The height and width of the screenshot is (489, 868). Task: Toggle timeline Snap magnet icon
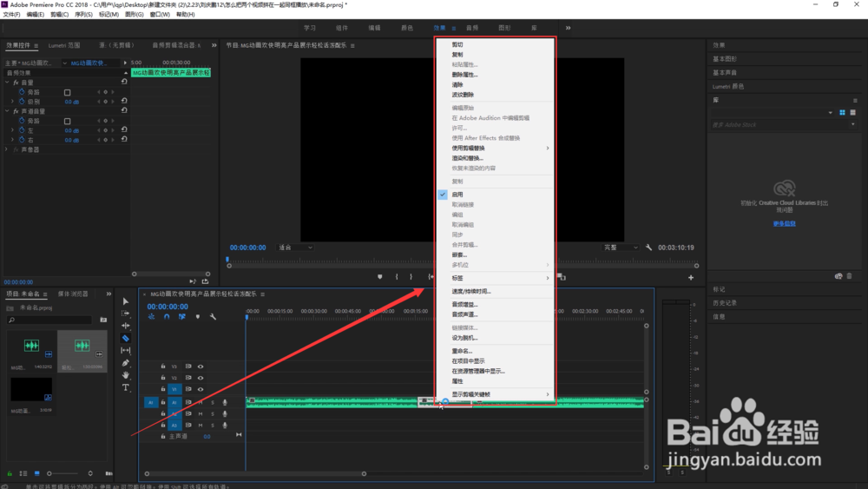coord(167,317)
